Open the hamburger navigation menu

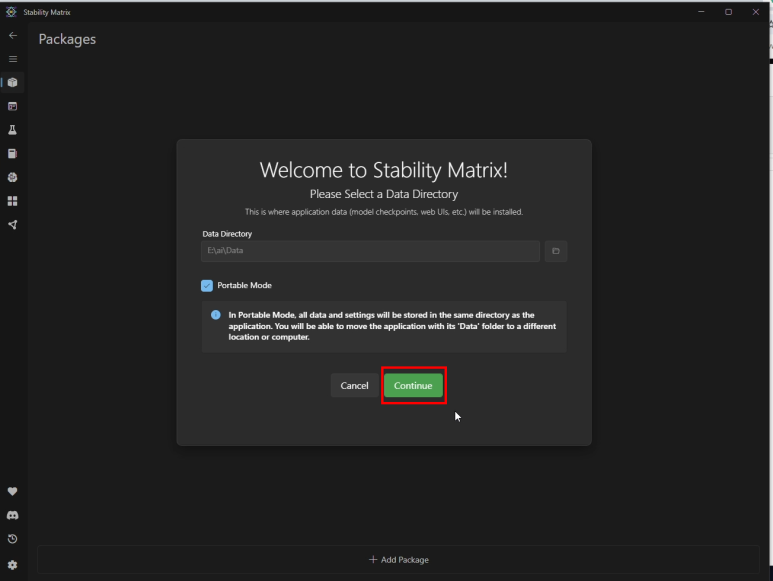tap(13, 59)
